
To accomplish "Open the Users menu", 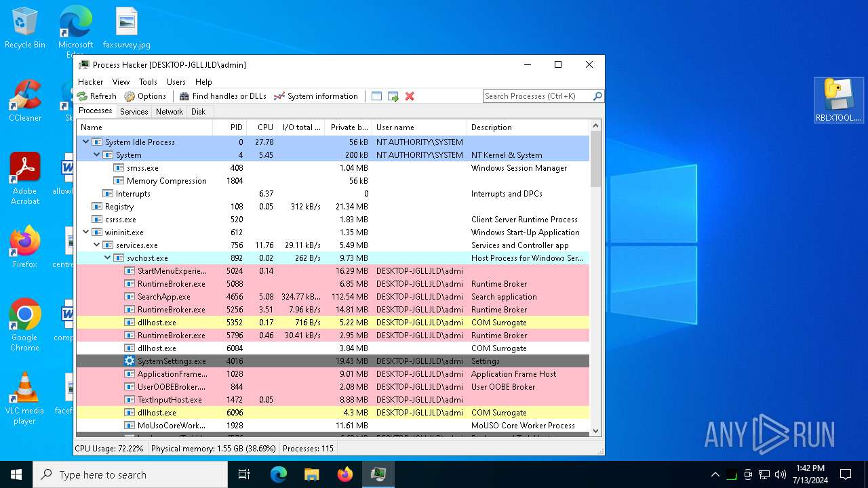I will click(176, 81).
